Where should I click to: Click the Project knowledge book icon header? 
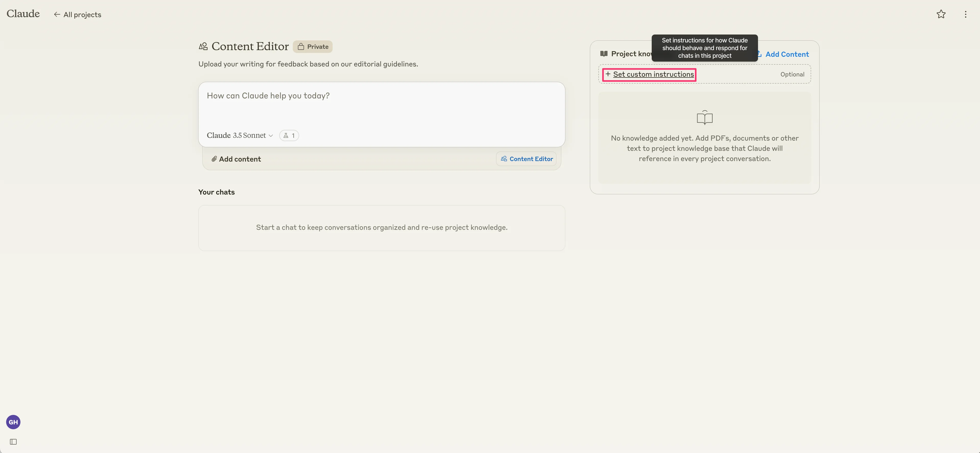point(604,54)
